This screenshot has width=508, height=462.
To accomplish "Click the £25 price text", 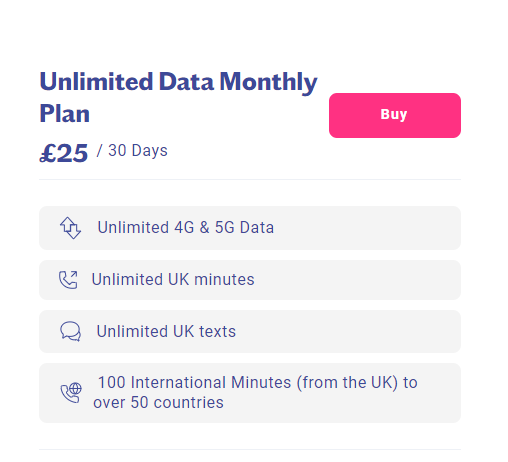I will [x=64, y=153].
